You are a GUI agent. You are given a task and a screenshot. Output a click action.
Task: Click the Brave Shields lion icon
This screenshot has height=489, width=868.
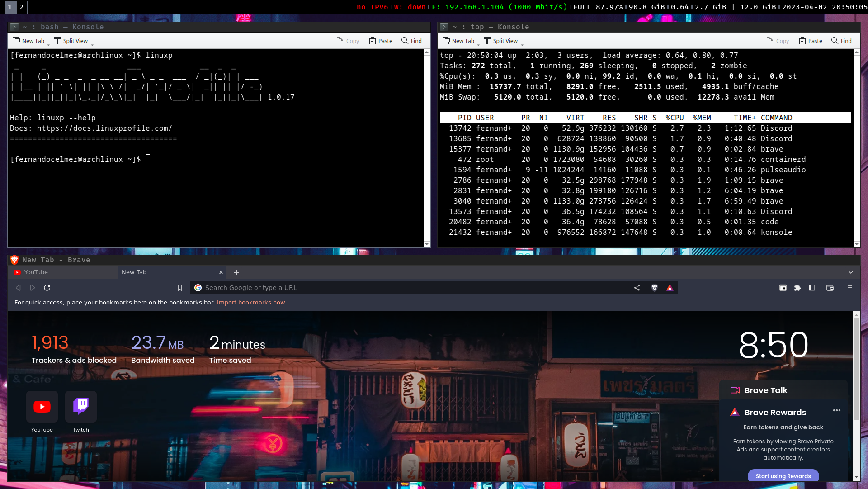[x=654, y=288]
